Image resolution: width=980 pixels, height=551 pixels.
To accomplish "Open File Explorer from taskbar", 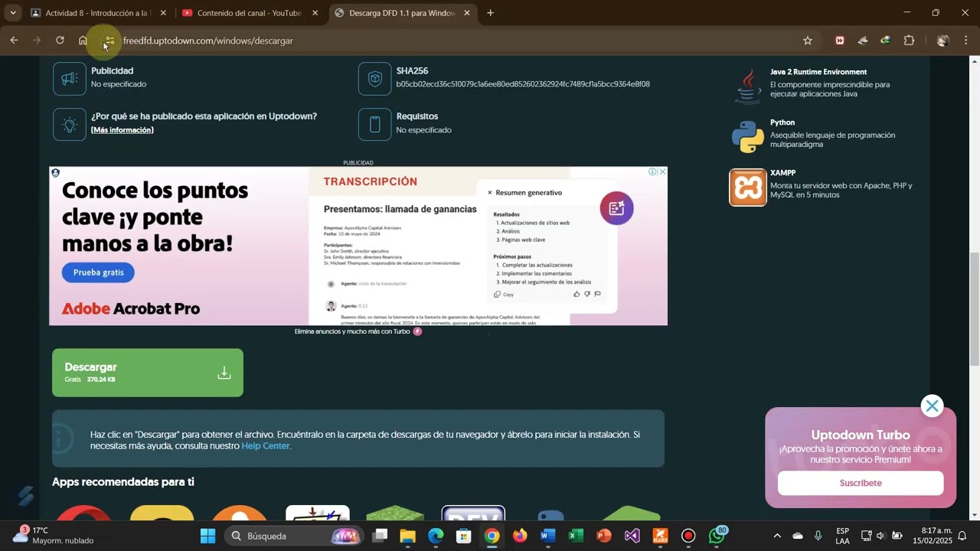I will [407, 536].
